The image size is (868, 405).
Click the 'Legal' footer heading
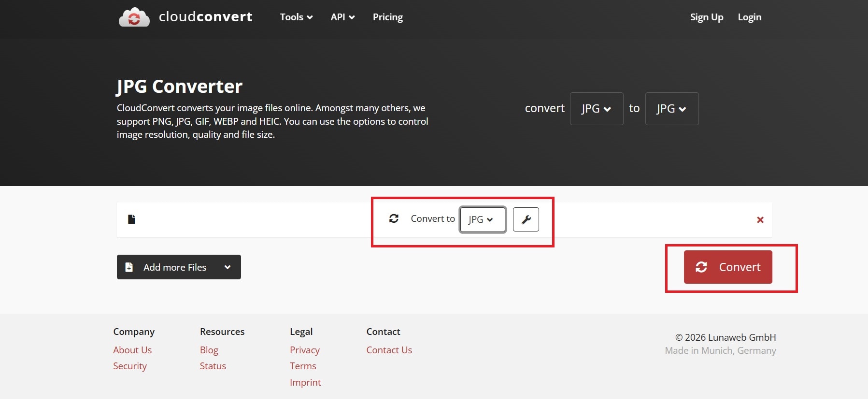301,332
